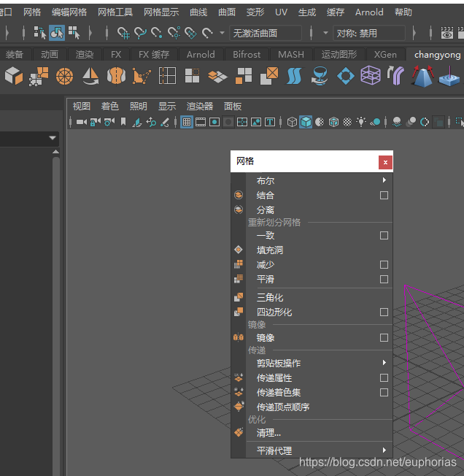Toggle select-by-object-type mode icon

point(57,33)
